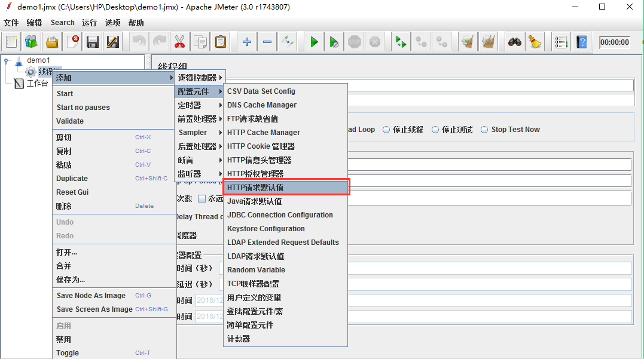This screenshot has height=359, width=644.
Task: Click the Collapse All minus icon
Action: coord(267,42)
